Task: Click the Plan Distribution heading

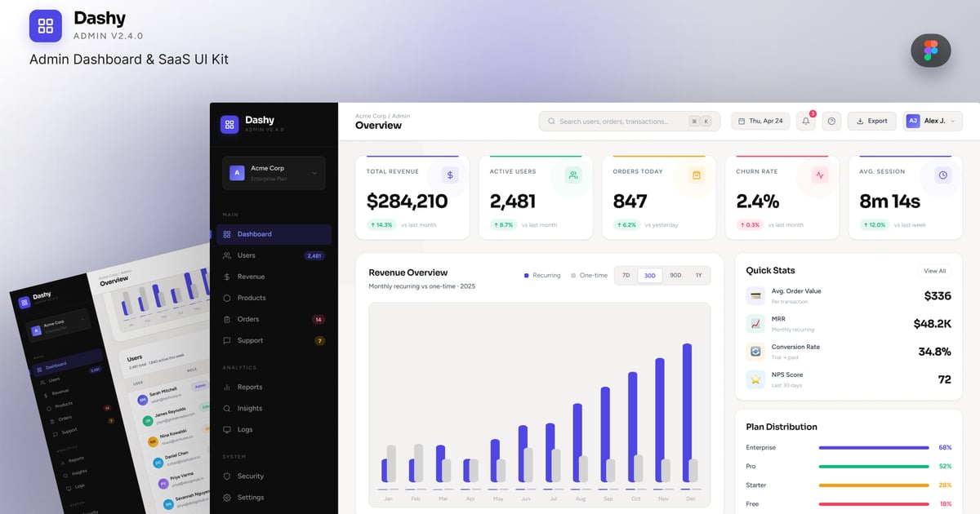Action: [x=781, y=427]
